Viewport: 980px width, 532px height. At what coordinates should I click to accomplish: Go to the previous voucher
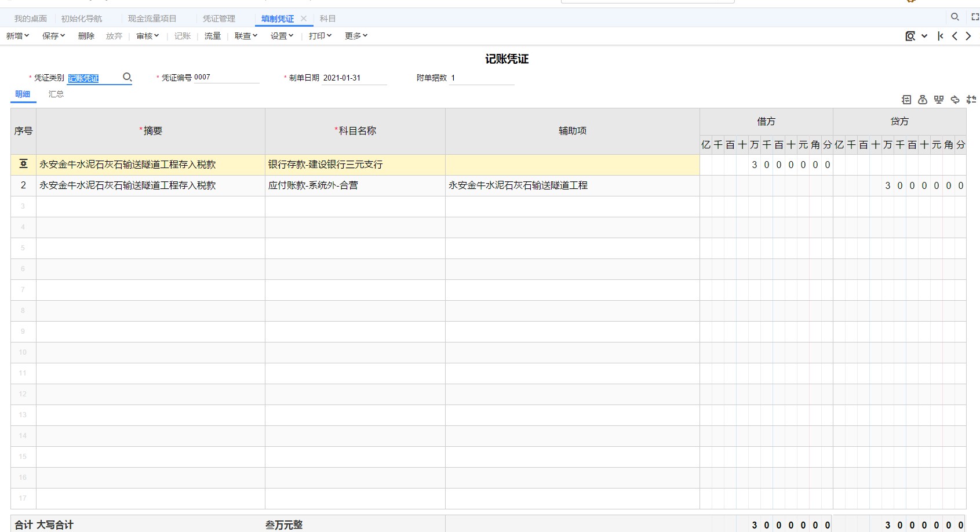point(955,36)
